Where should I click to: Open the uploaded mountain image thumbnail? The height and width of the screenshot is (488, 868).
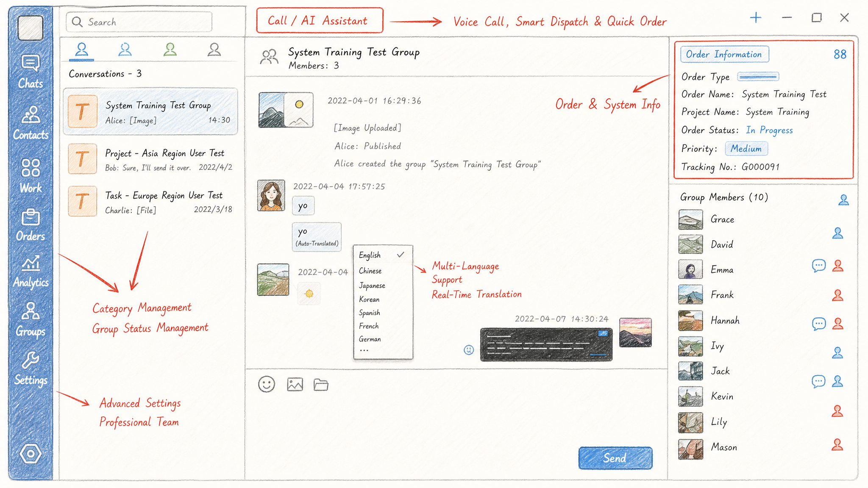click(286, 110)
